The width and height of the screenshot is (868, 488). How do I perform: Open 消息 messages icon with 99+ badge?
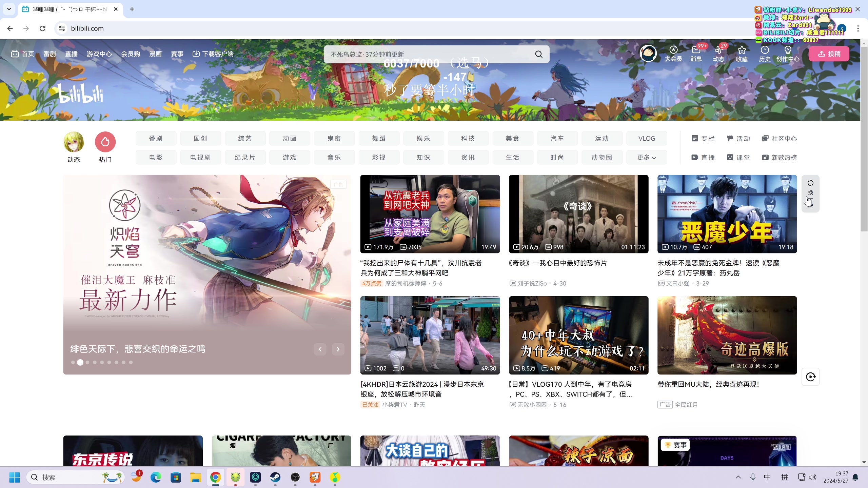(x=696, y=54)
